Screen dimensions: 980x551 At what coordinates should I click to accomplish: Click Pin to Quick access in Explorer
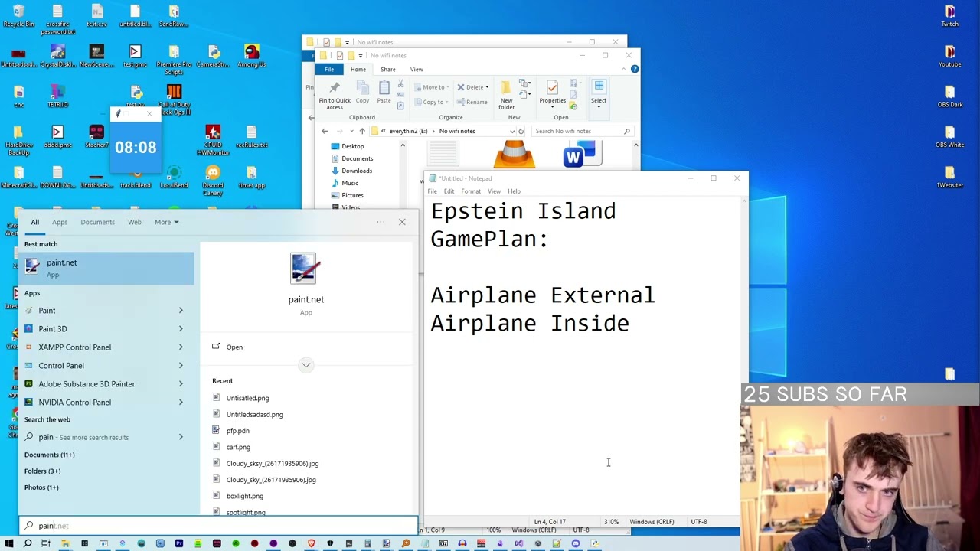click(x=335, y=96)
